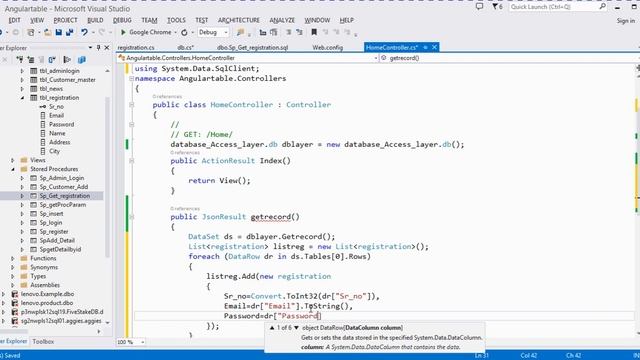Click the Feedback speech bubble icon
Image resolution: width=640 pixels, height=360 pixels.
pos(480,7)
